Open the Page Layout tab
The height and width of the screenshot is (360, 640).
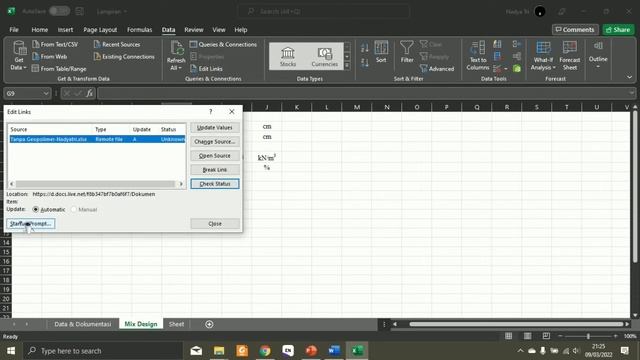click(x=100, y=30)
